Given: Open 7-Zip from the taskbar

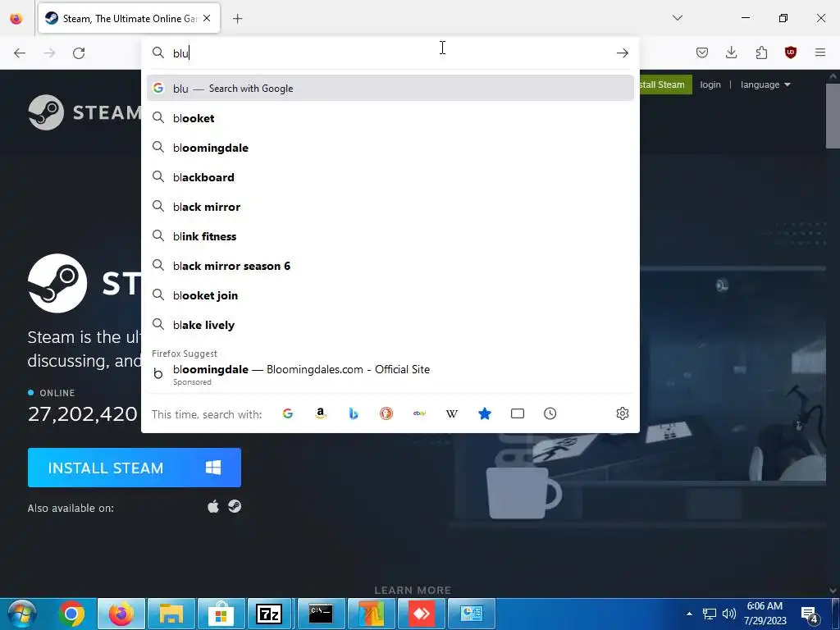Looking at the screenshot, I should click(x=269, y=614).
